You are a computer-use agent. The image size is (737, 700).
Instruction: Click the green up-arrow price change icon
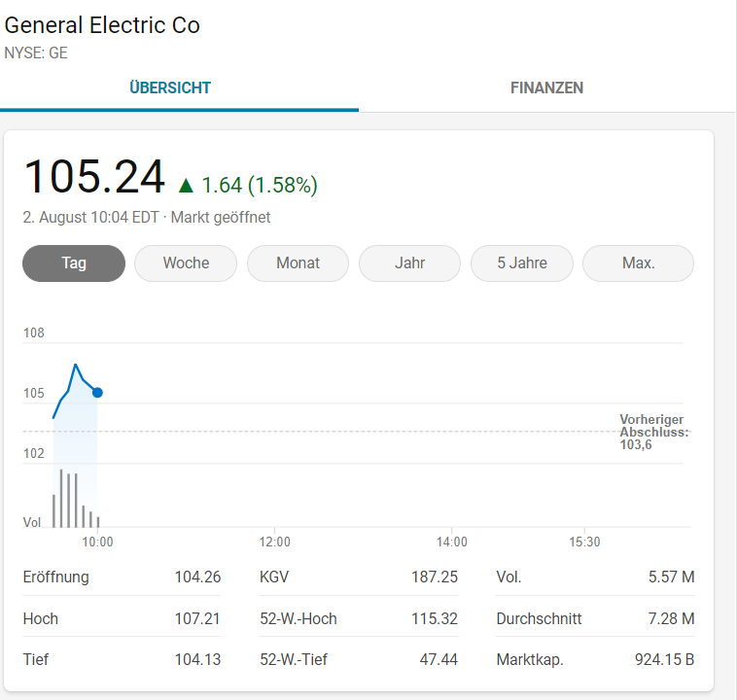coord(186,185)
